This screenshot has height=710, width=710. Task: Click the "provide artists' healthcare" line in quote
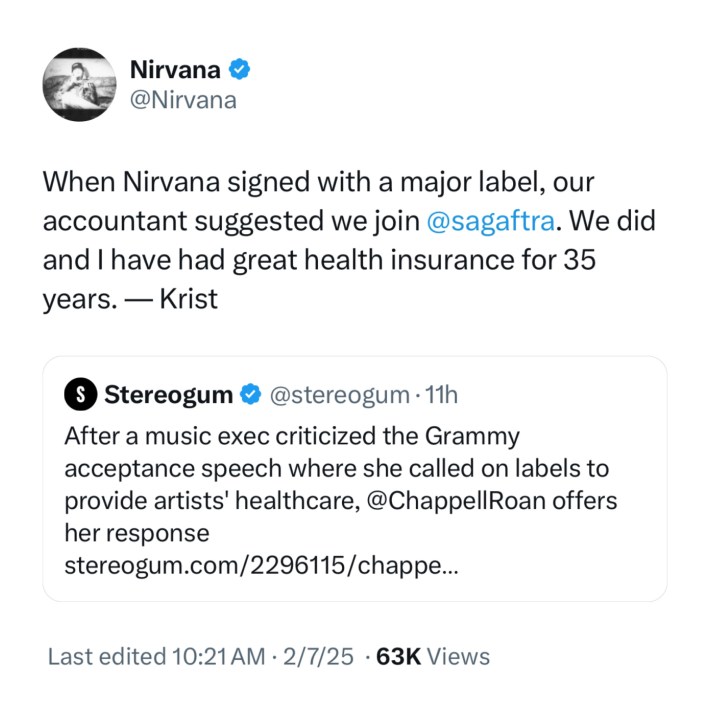click(x=208, y=500)
